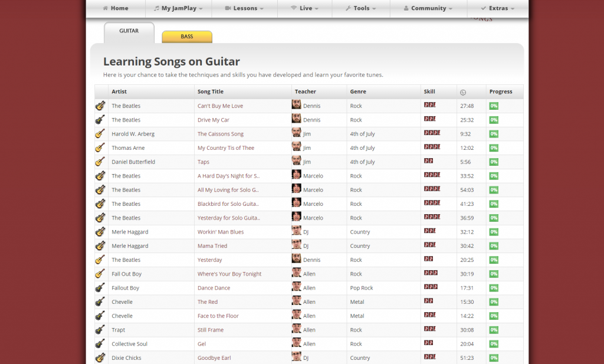Sort by the Teacher column header

click(305, 91)
